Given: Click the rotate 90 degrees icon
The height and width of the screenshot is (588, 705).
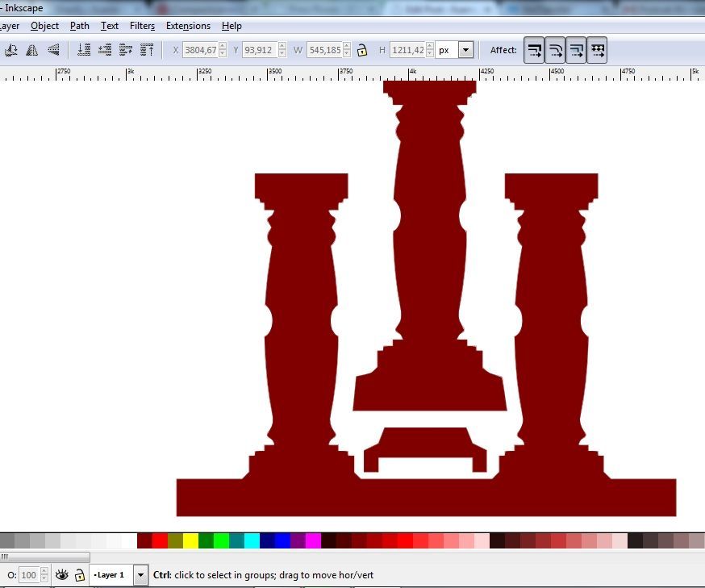Looking at the screenshot, I should [10, 50].
